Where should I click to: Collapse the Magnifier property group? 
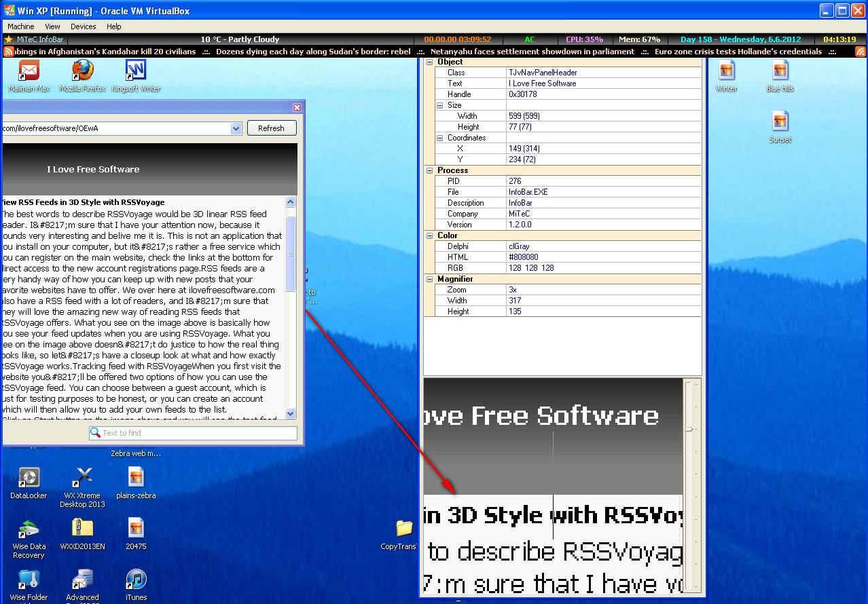click(x=429, y=279)
